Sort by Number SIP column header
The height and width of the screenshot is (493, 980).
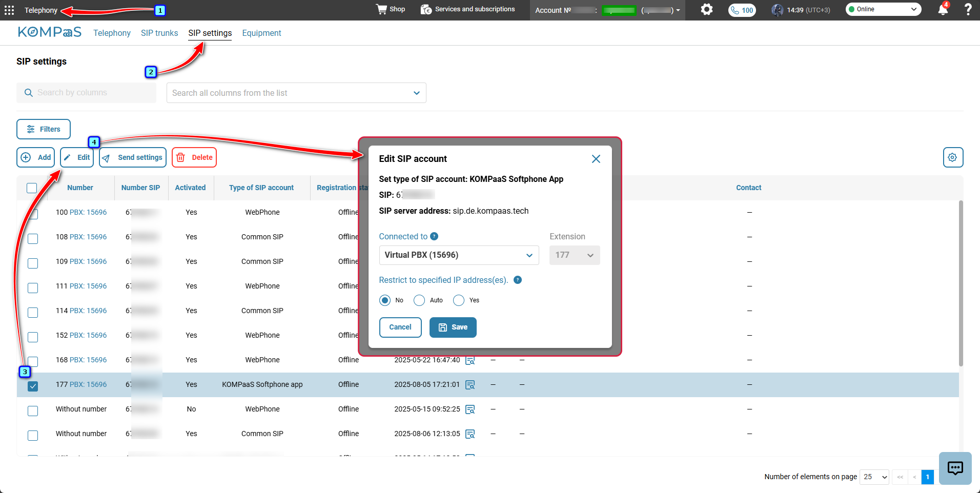coord(140,188)
